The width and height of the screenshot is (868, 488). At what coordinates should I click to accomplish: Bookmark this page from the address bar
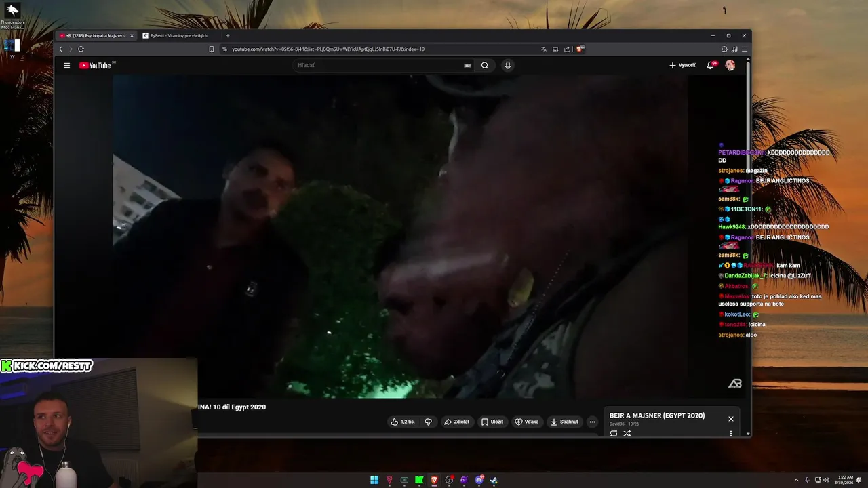212,49
